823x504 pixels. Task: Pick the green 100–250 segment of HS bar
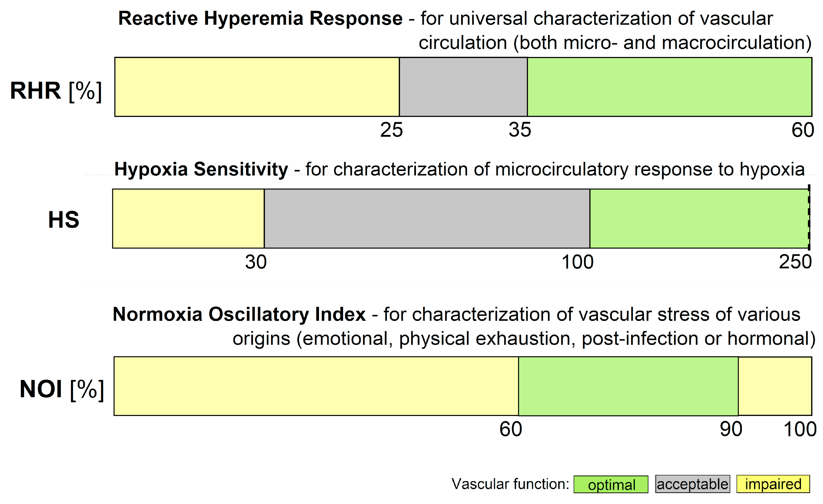coord(699,219)
